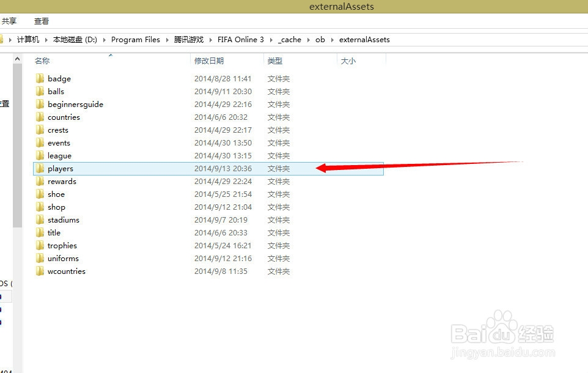Image resolution: width=588 pixels, height=373 pixels.
Task: Select the stadiums folder name
Action: tap(64, 220)
